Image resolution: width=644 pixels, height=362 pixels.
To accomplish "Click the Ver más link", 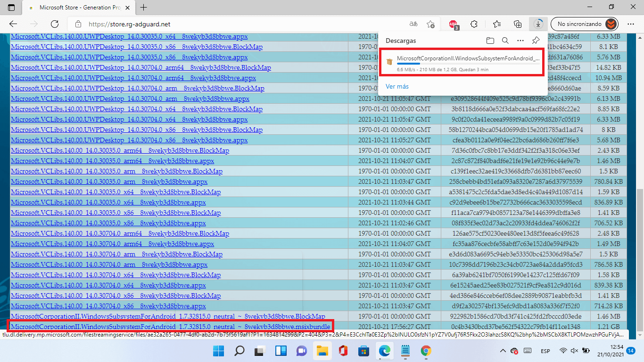I will click(397, 87).
